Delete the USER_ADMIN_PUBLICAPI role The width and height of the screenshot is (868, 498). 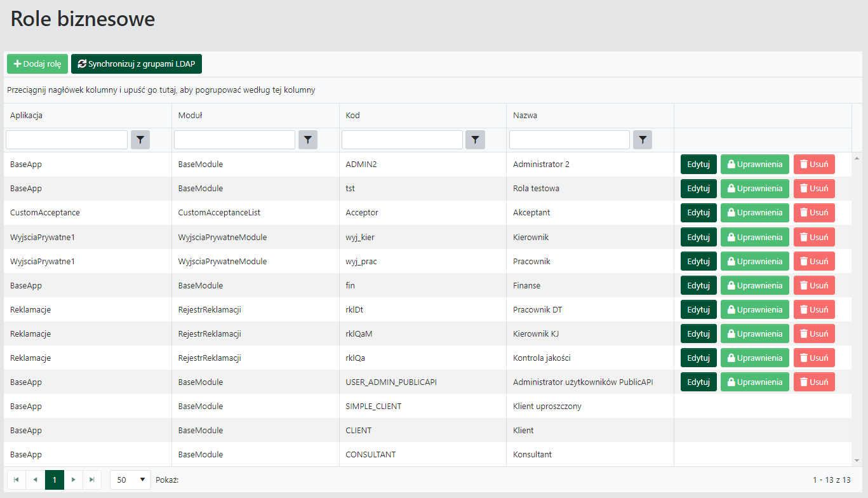coord(814,382)
